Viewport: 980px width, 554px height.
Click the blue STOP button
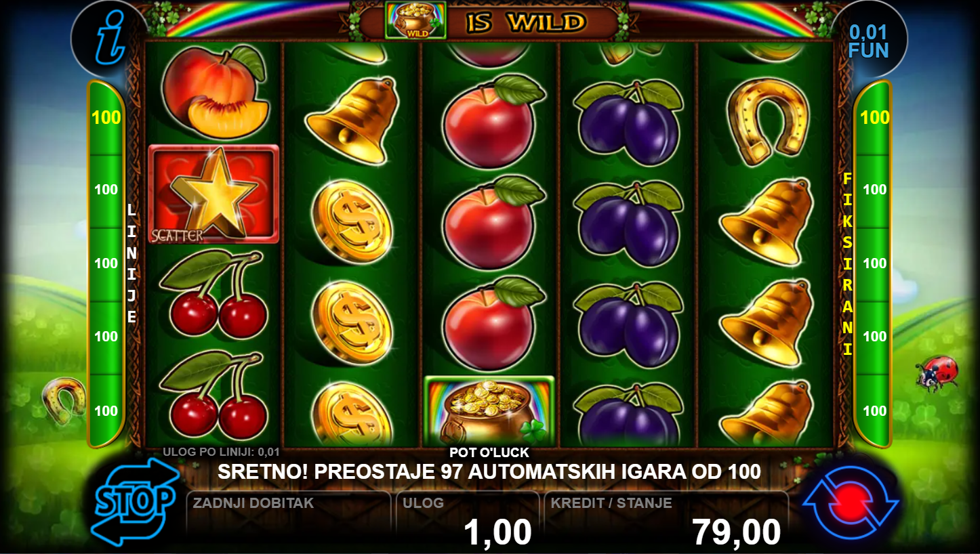(x=134, y=502)
